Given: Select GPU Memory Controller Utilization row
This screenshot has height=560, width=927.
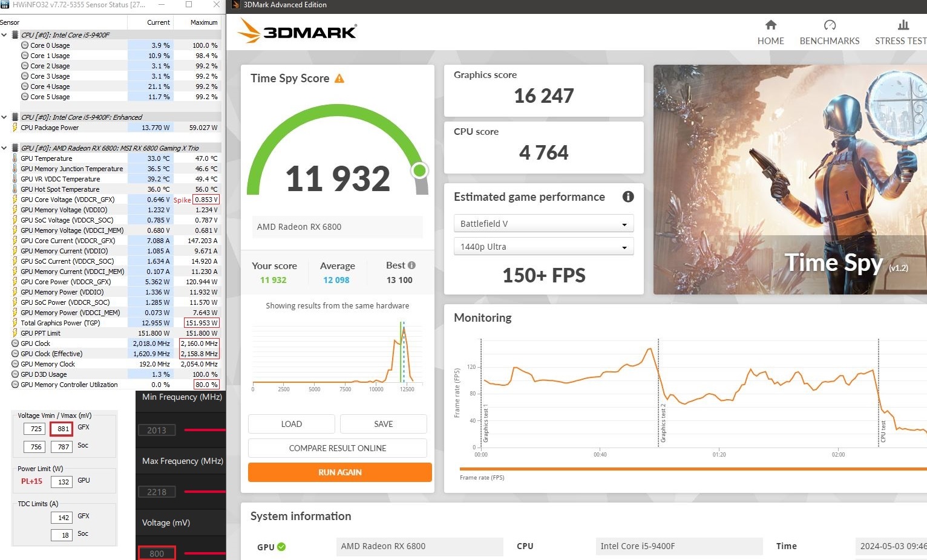Looking at the screenshot, I should click(x=111, y=385).
